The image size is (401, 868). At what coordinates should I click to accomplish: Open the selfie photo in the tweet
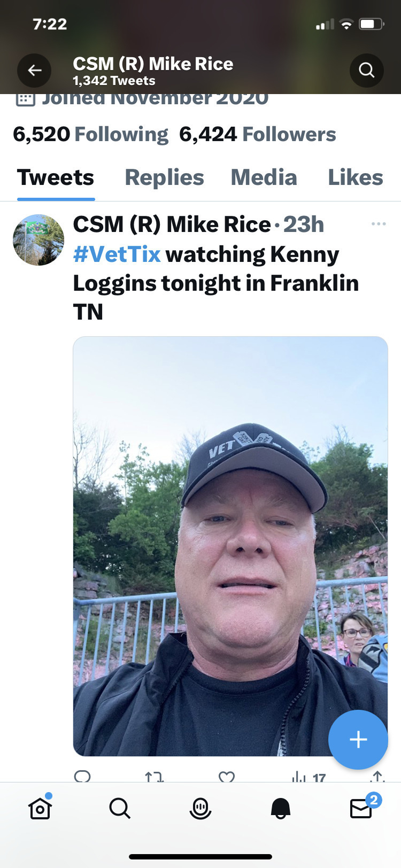[230, 546]
